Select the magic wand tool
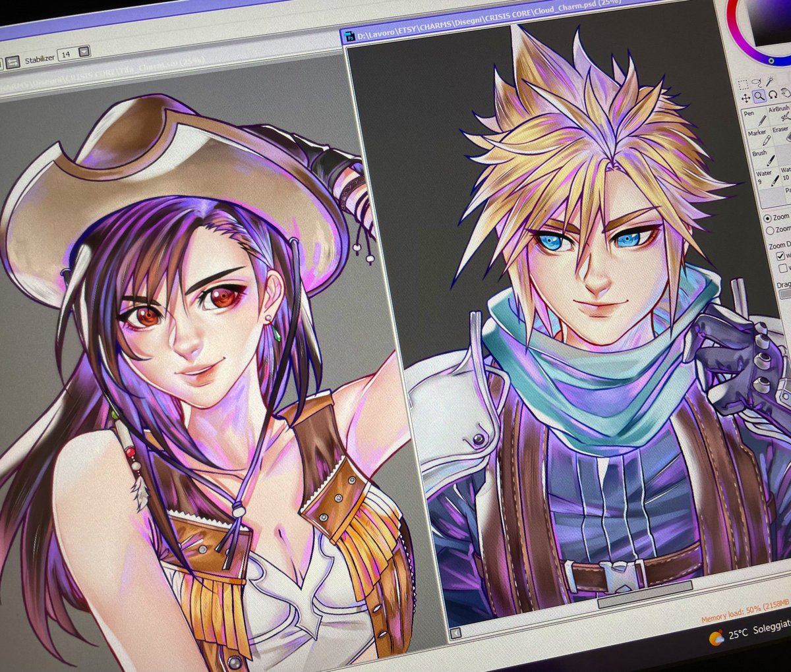This screenshot has height=672, width=791. (x=769, y=80)
